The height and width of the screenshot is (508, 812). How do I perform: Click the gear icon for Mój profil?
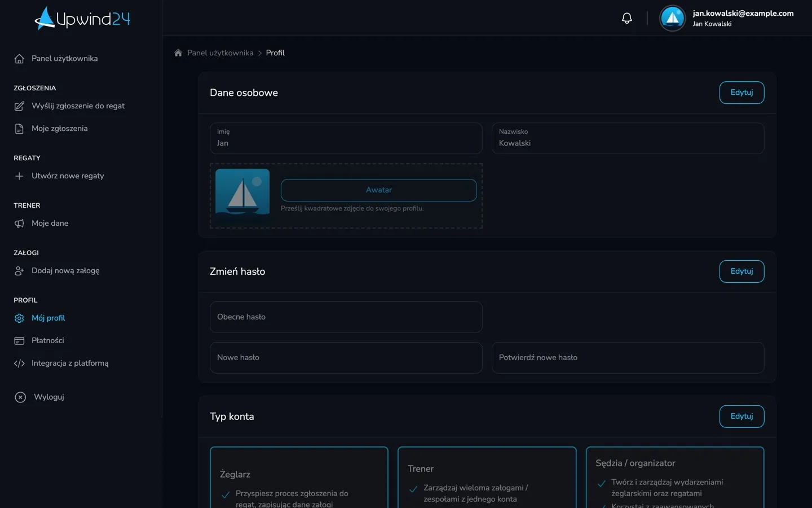coord(19,318)
